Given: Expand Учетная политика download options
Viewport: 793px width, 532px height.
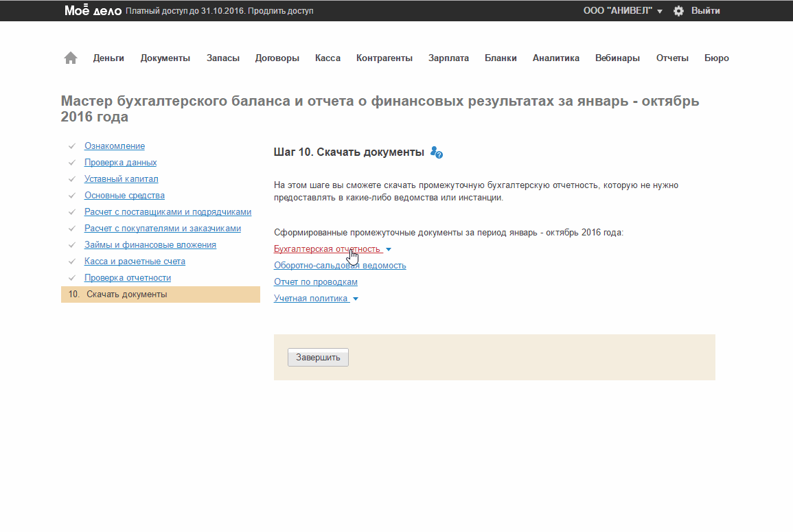Looking at the screenshot, I should click(355, 299).
